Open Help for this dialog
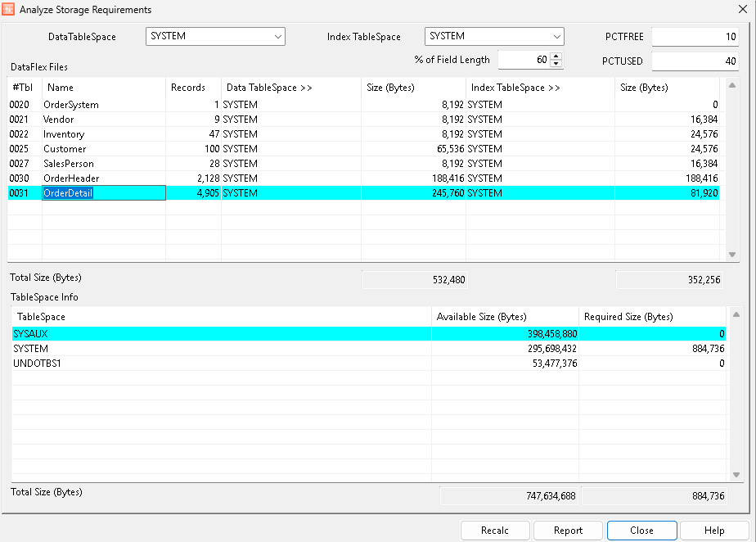Screen dimensions: 756x542 coord(713,531)
